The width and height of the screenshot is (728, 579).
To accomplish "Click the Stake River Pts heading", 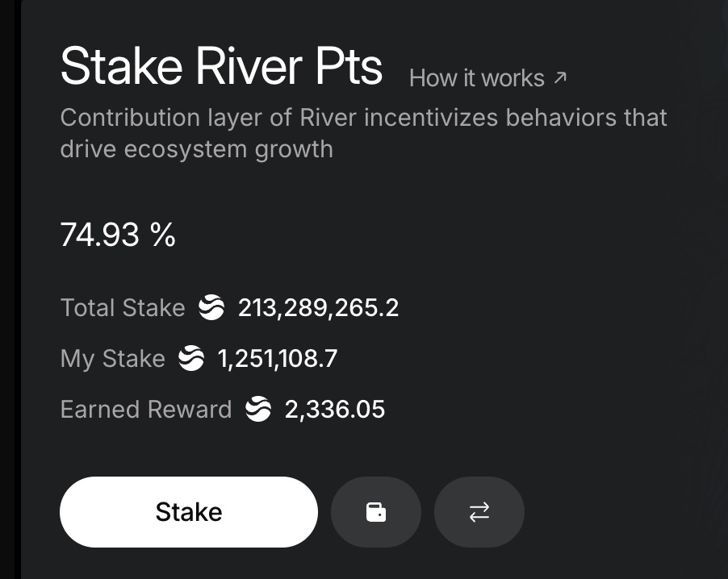I will tap(221, 66).
